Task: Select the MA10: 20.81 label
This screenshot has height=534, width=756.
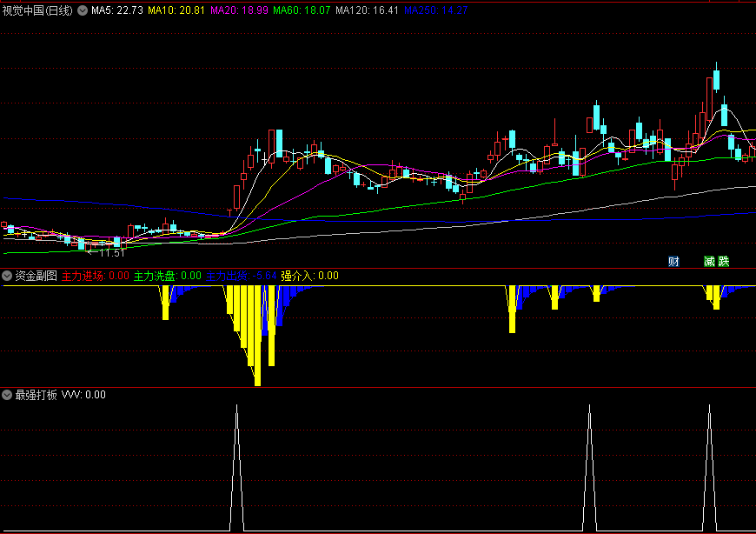Action: (x=176, y=10)
